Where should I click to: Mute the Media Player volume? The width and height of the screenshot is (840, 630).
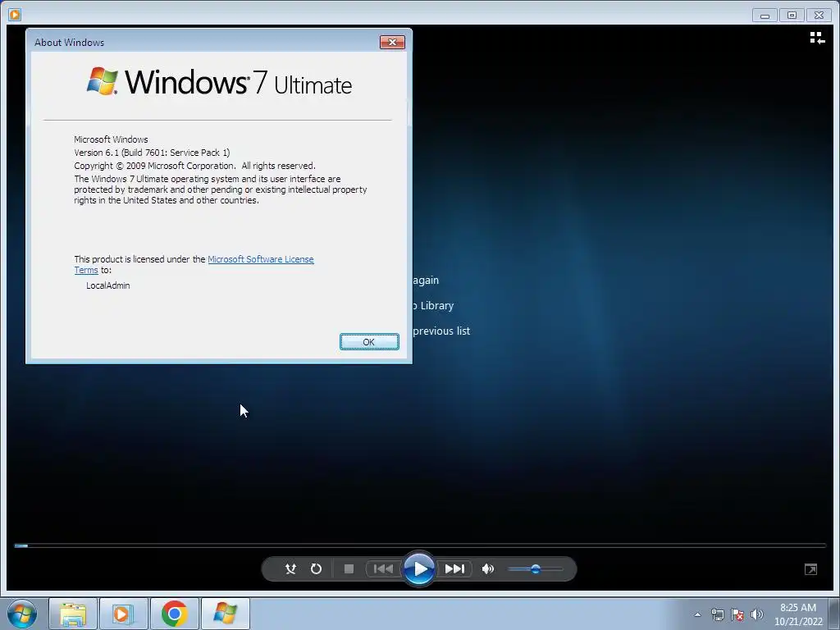point(488,569)
